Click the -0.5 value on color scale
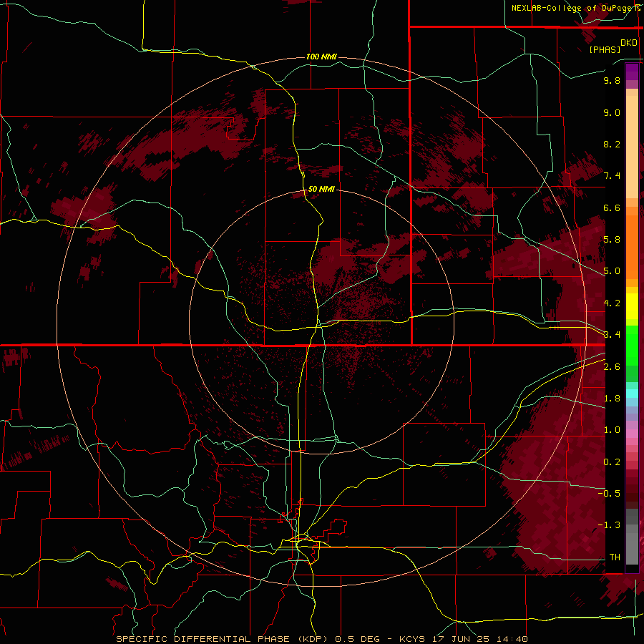Screen dimensions: 644x644 coord(609,494)
